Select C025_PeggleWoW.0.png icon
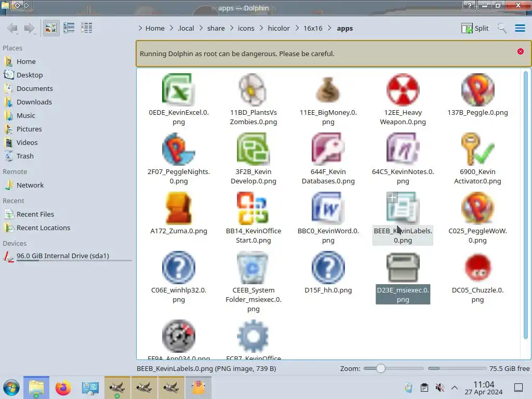 [x=477, y=208]
